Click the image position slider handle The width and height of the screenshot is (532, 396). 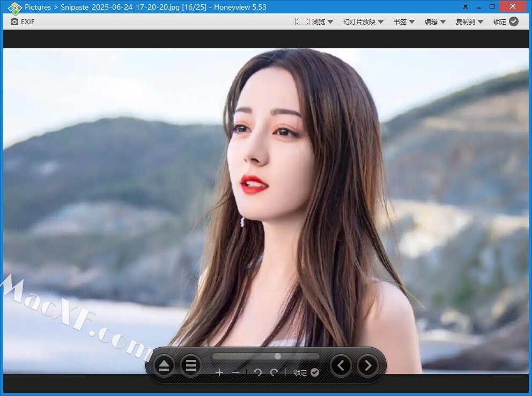click(278, 356)
